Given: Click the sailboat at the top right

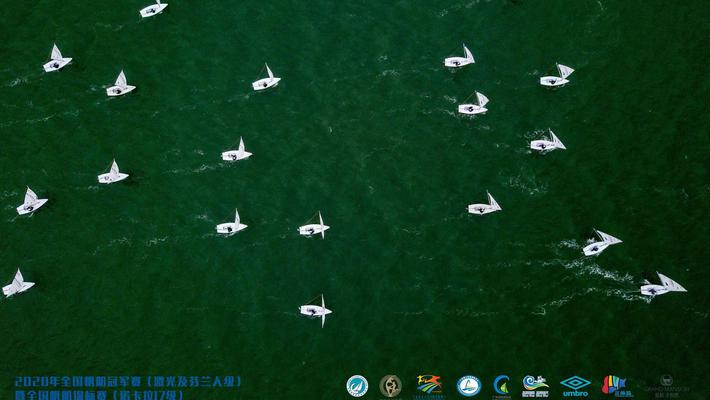Looking at the screenshot, I should pyautogui.click(x=557, y=76).
